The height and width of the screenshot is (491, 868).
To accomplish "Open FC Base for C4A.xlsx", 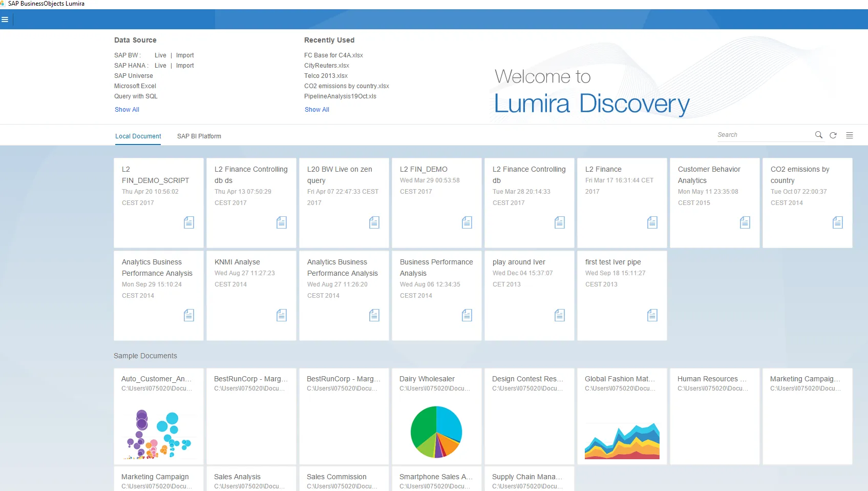I will coord(333,55).
